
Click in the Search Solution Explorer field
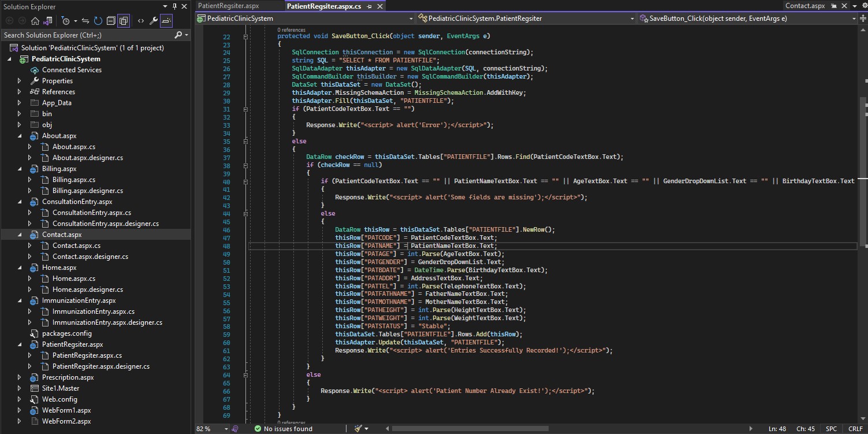tap(87, 35)
